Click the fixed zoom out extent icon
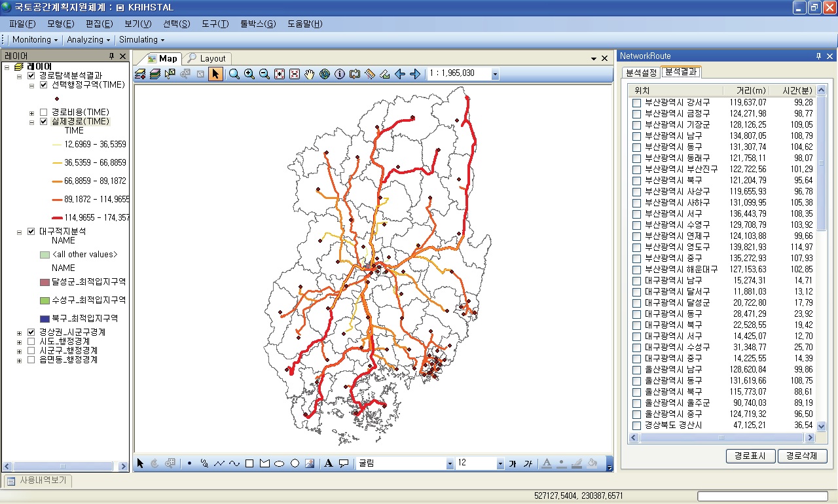 (x=295, y=74)
